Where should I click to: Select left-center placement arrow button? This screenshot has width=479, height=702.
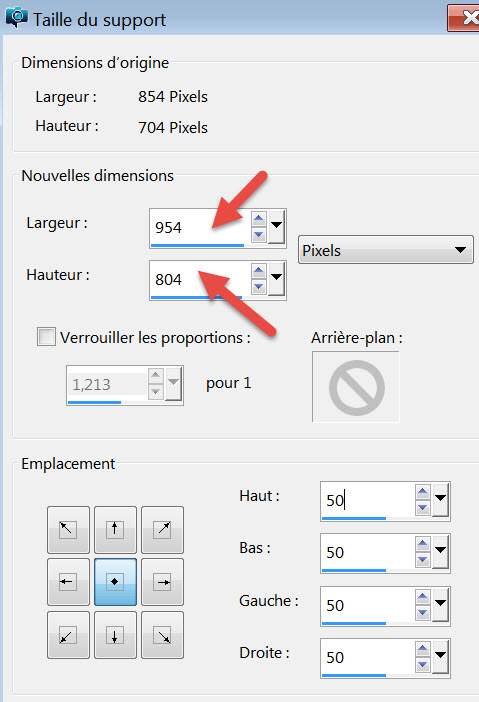[x=68, y=582]
